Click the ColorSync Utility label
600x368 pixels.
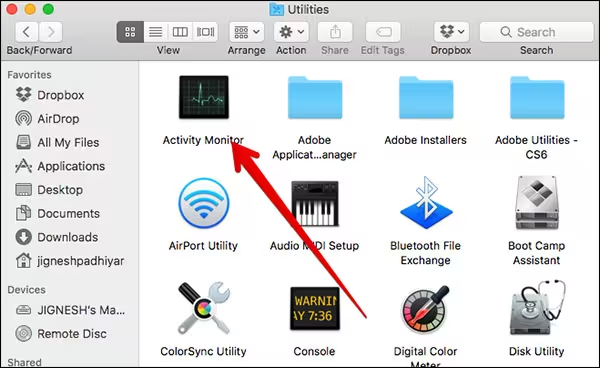pyautogui.click(x=203, y=351)
